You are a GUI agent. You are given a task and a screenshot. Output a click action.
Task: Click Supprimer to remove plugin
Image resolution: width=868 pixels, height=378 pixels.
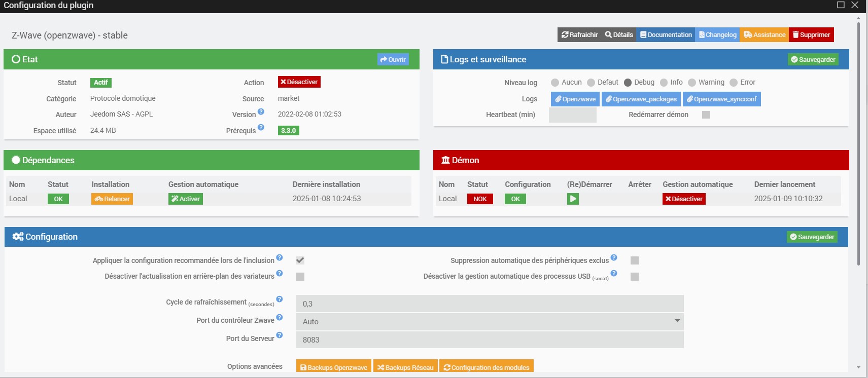[811, 34]
